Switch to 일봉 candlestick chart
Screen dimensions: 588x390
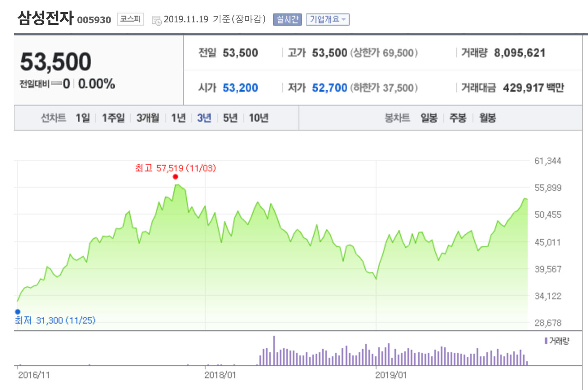point(429,118)
